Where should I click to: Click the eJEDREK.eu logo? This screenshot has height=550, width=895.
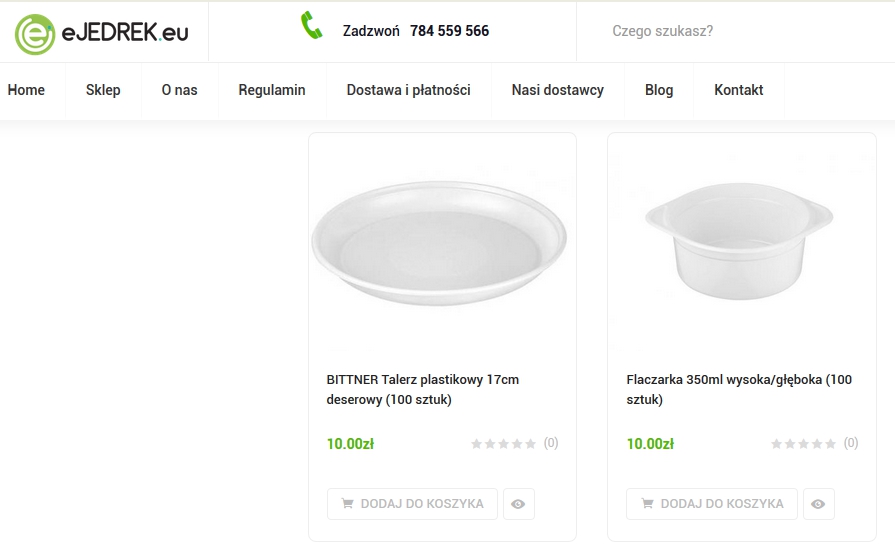tap(102, 32)
